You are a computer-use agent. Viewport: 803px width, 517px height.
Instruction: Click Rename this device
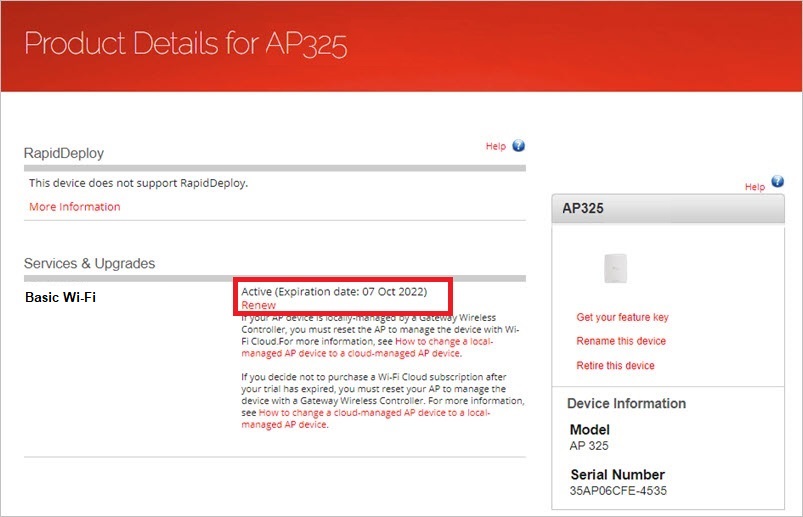(x=621, y=341)
